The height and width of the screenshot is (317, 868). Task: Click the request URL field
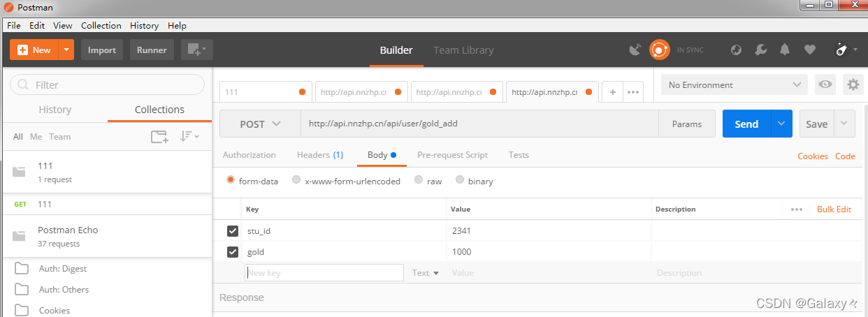point(479,124)
